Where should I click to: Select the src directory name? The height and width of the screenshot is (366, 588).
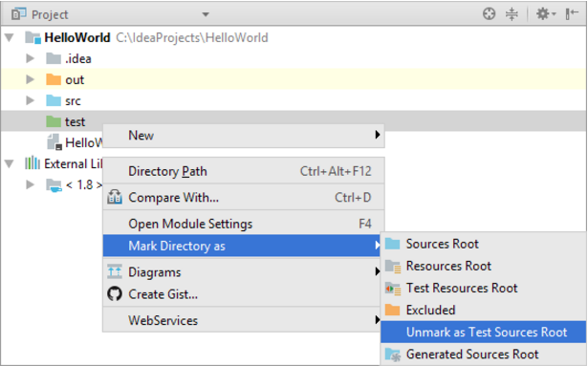pyautogui.click(x=73, y=101)
